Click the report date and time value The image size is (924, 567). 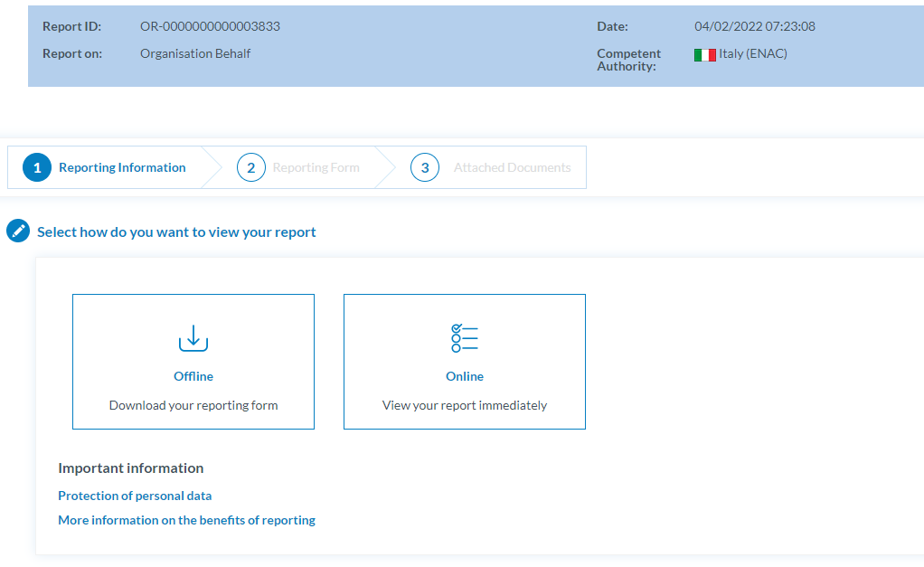[754, 26]
